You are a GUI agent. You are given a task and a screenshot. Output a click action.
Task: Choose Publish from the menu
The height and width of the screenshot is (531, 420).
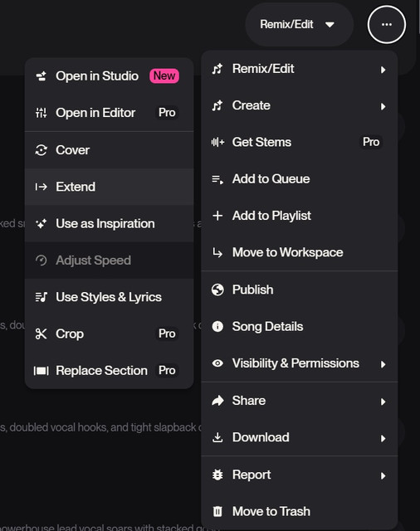coord(300,290)
